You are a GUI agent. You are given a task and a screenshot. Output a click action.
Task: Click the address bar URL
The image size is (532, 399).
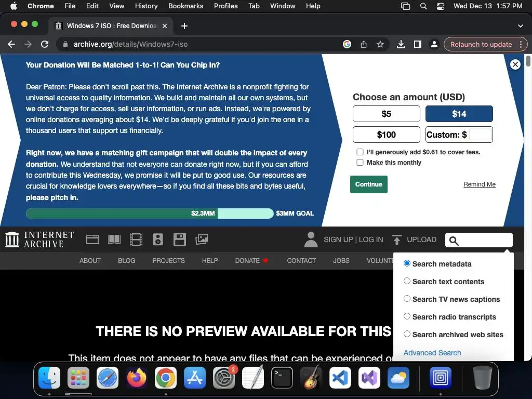pyautogui.click(x=130, y=45)
